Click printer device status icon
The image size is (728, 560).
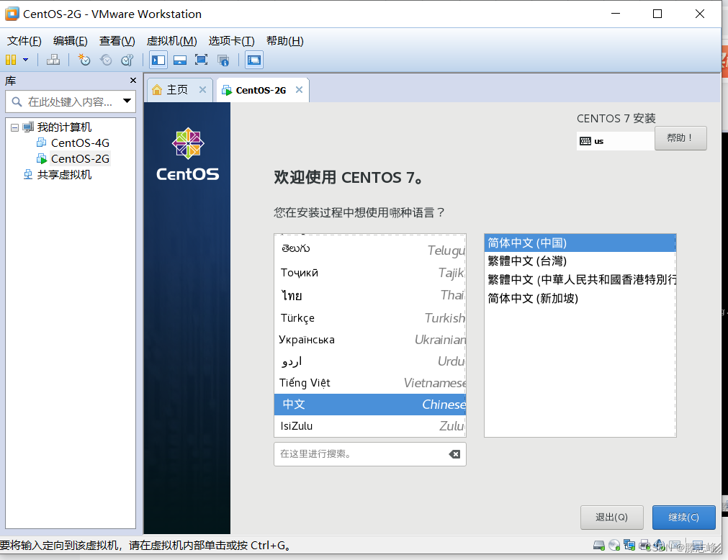click(x=645, y=546)
